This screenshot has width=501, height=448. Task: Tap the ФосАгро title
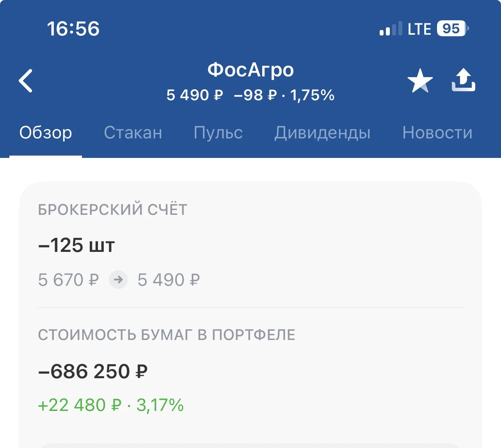(x=250, y=70)
